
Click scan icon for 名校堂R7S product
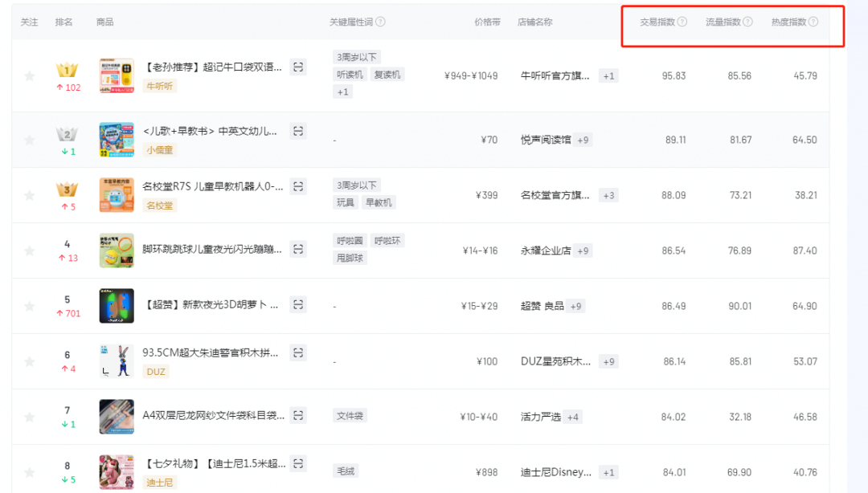pos(298,186)
